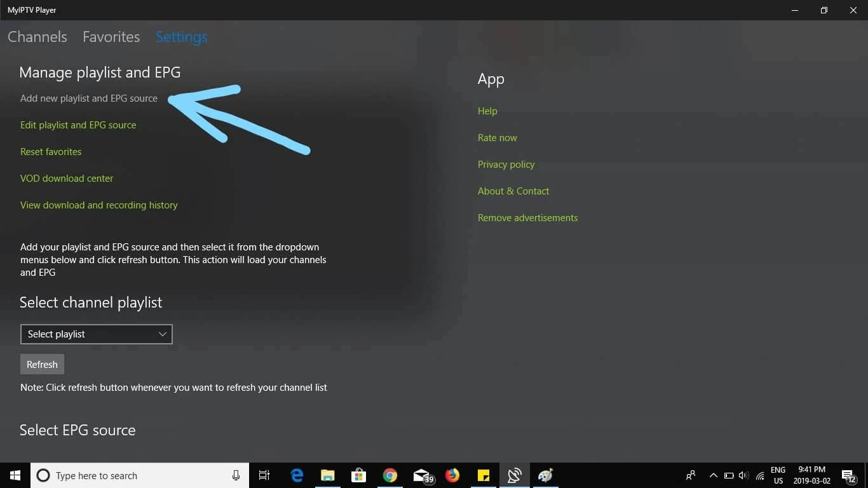Show hidden icons in the system tray

click(x=713, y=475)
